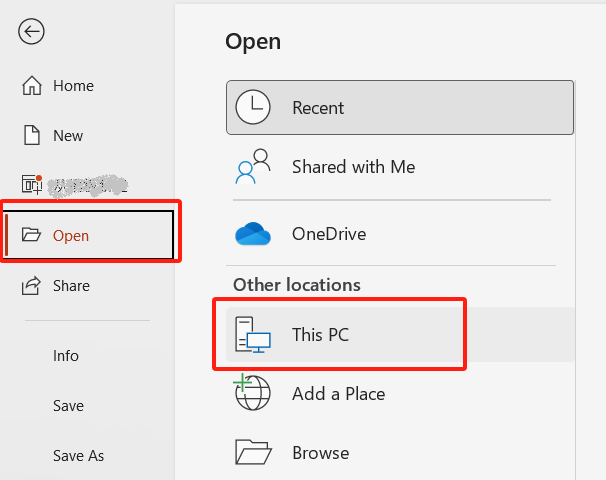Click the Browse text label
The image size is (606, 480).
[x=320, y=453]
